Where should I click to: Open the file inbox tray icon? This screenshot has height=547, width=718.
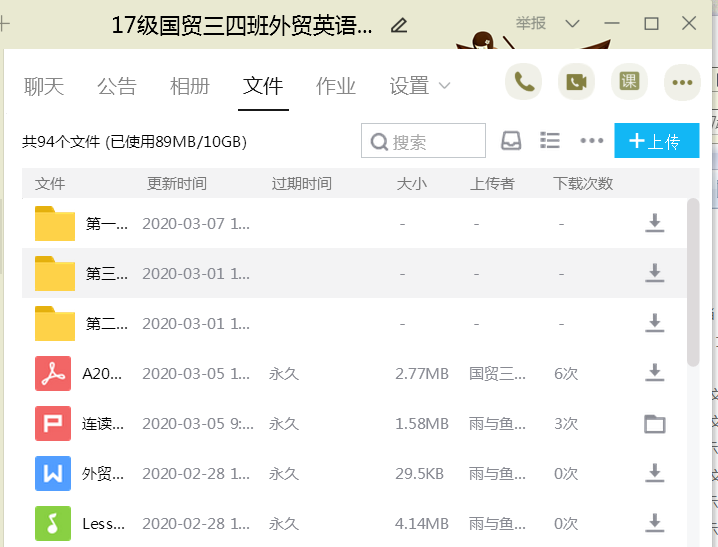pos(511,141)
